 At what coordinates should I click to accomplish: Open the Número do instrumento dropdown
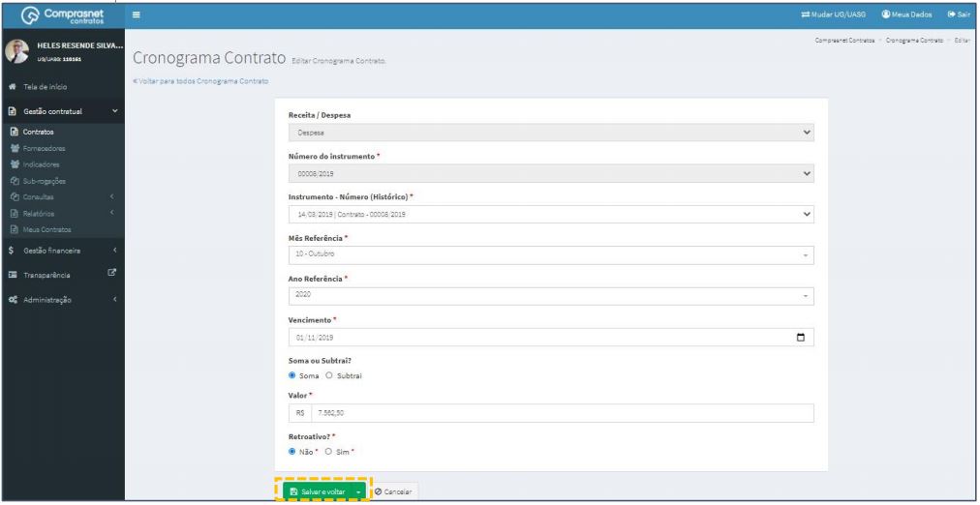[x=551, y=173]
